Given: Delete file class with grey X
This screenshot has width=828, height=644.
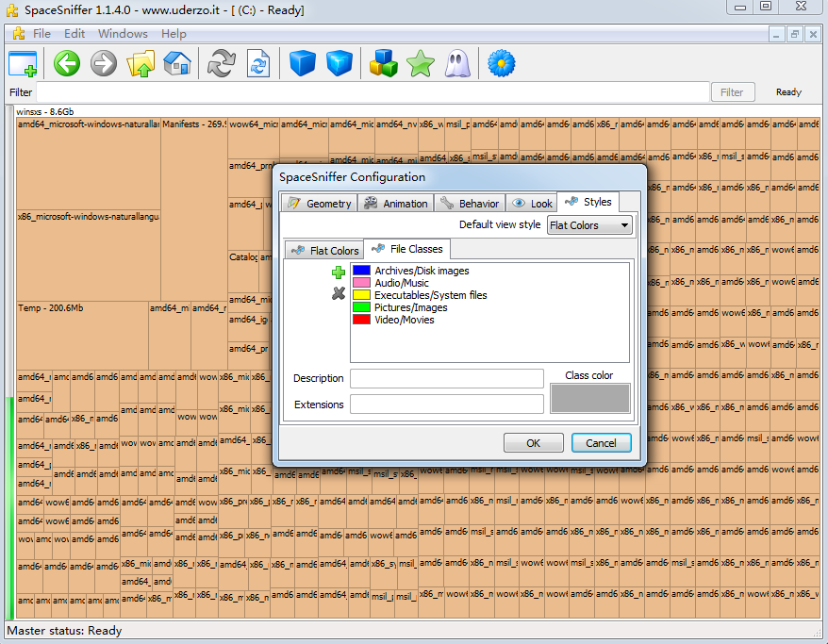Looking at the screenshot, I should (339, 293).
